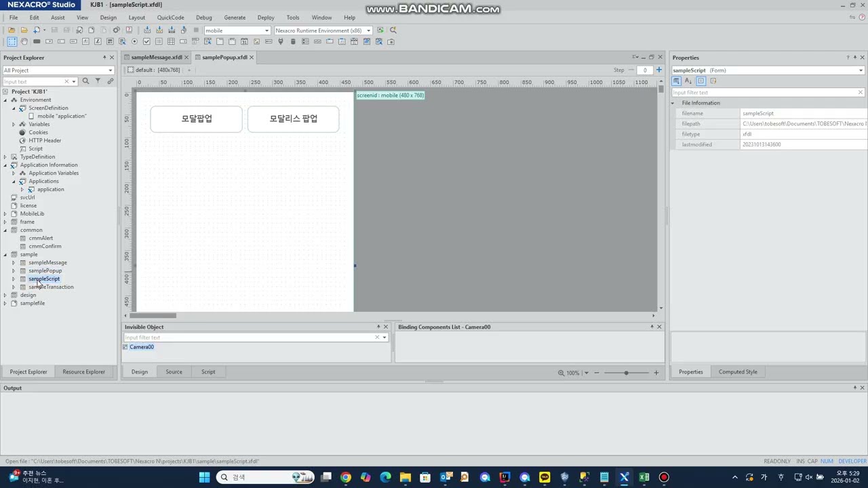This screenshot has height=488, width=868.
Task: Expand the MobileLib tree node
Action: [x=5, y=213]
